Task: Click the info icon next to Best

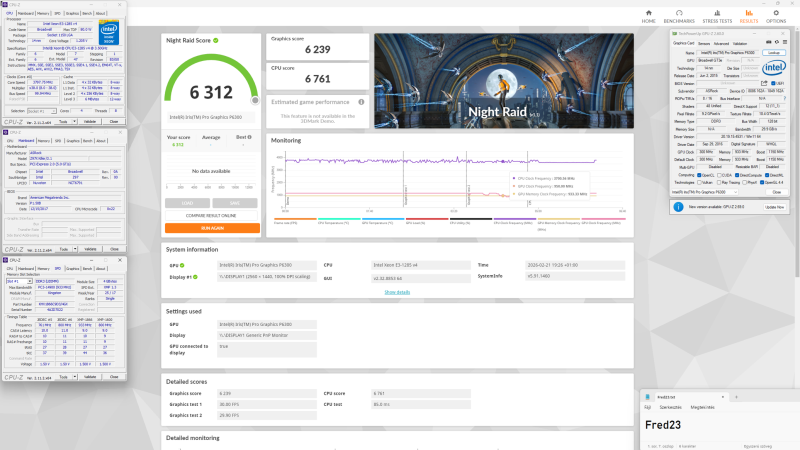Action: pos(249,137)
